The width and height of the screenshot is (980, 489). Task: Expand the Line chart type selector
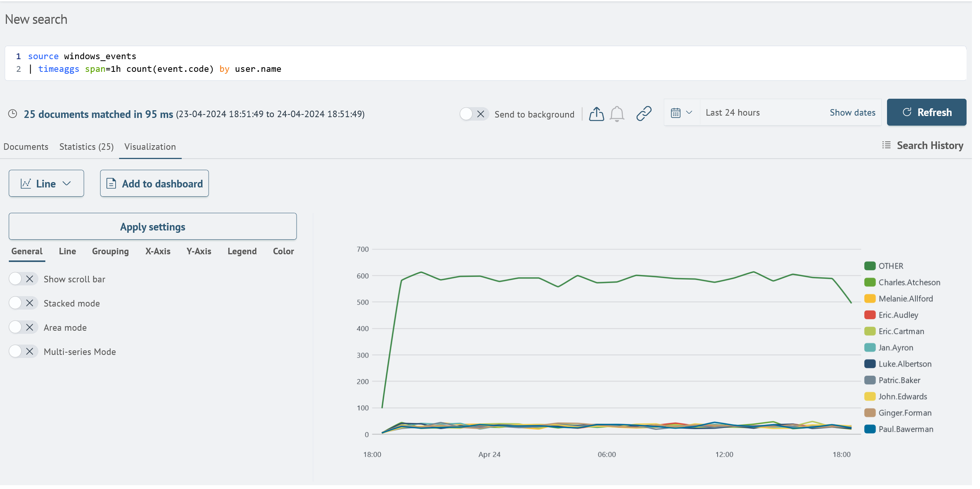[46, 183]
